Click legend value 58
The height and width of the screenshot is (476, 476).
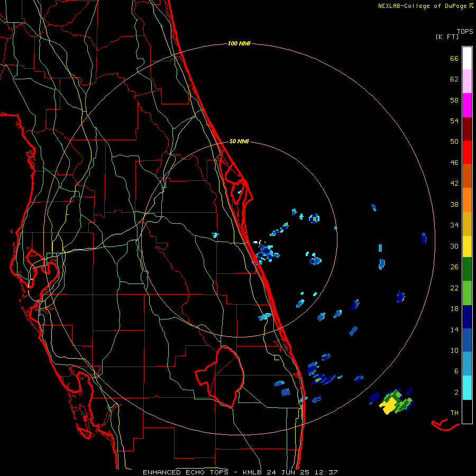pyautogui.click(x=454, y=100)
